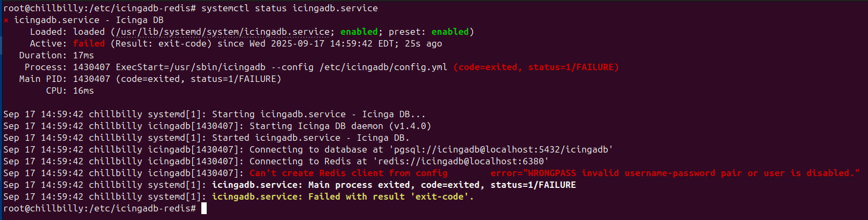Click the Main PID number 1430407
This screenshot has width=868, height=220.
coord(92,79)
